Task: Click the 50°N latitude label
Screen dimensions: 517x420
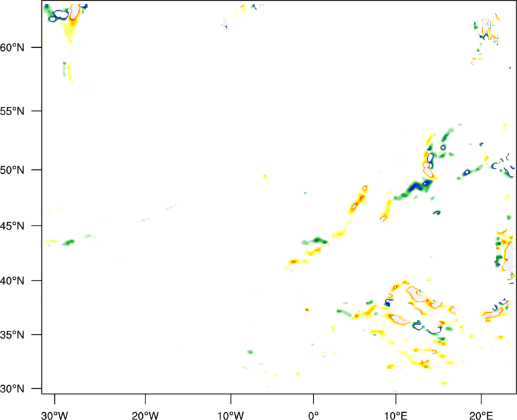Action: (12, 170)
